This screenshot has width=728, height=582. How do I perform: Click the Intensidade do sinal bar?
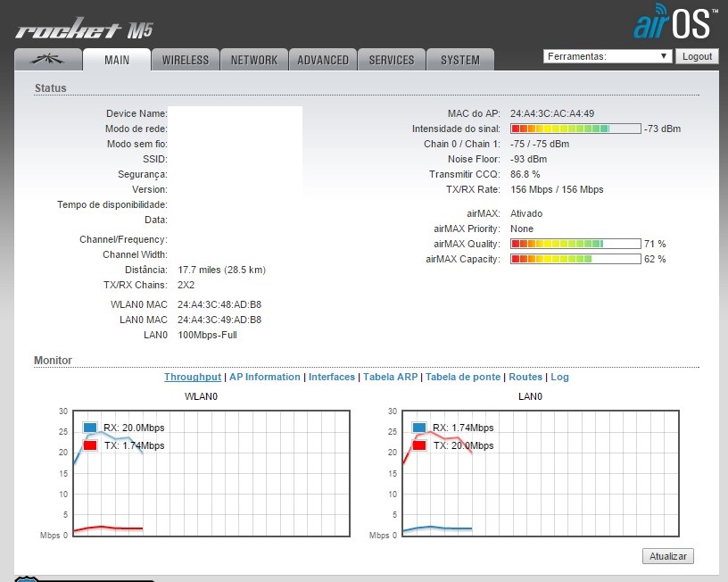coord(575,129)
